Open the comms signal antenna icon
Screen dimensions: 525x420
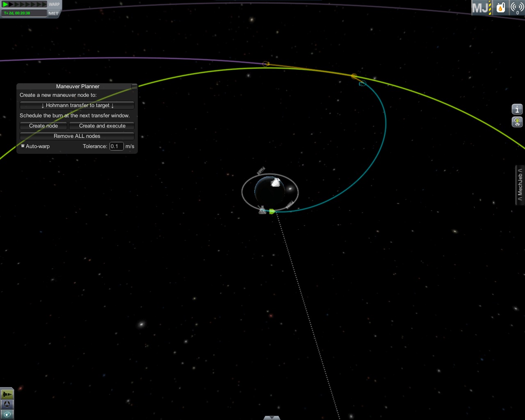(517, 7)
